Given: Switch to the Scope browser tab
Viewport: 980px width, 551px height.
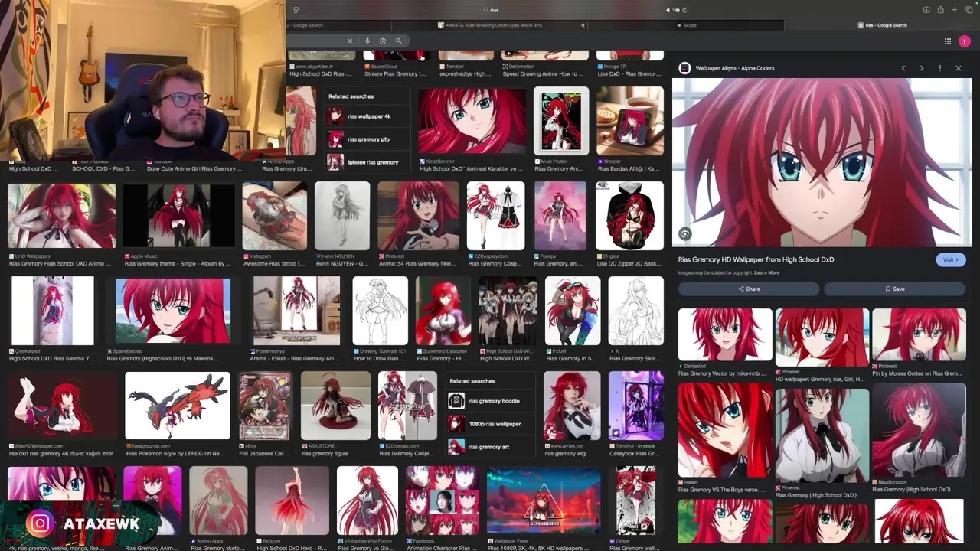Looking at the screenshot, I should pos(687,25).
